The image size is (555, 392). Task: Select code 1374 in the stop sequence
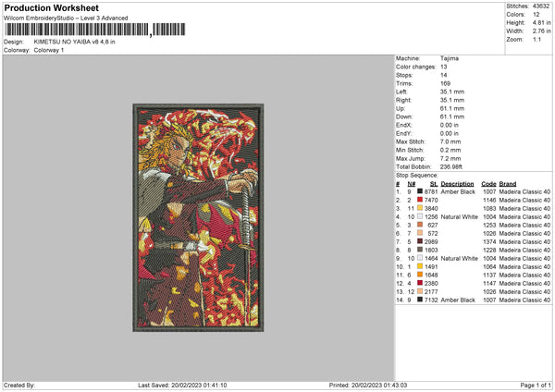click(489, 241)
